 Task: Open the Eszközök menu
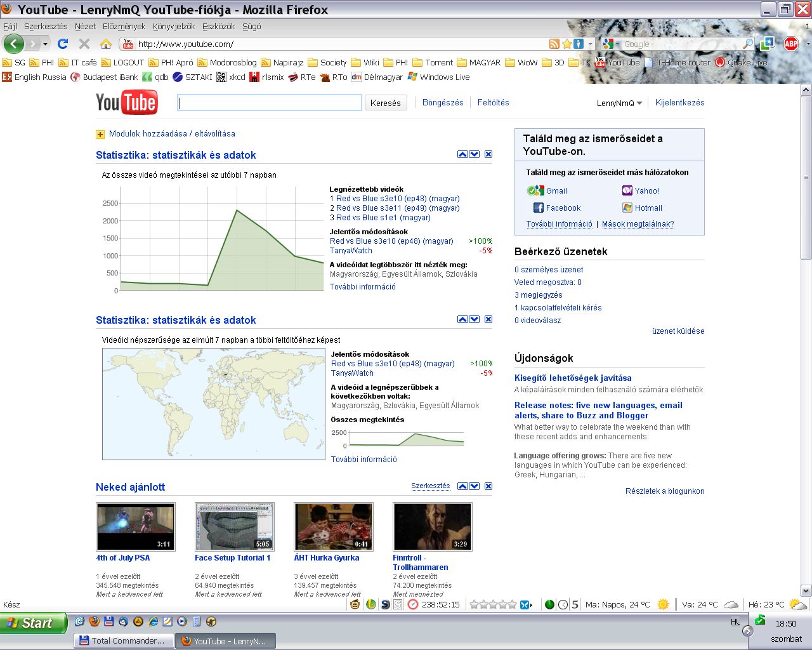coord(218,27)
